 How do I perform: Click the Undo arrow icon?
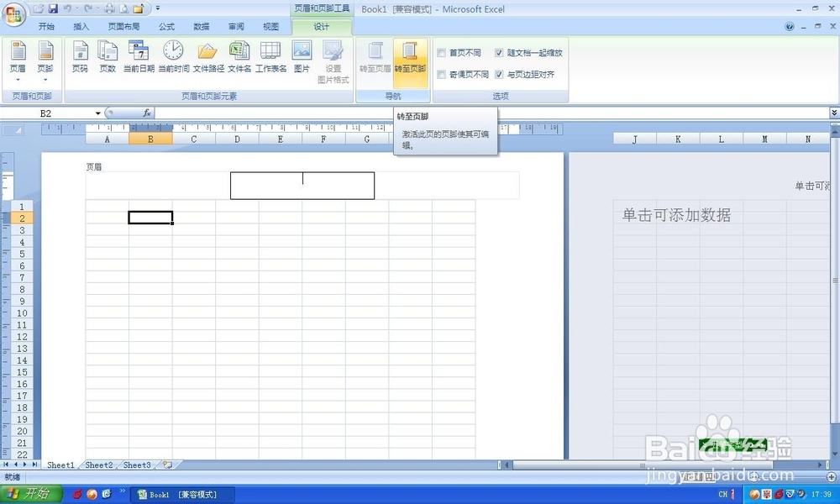pyautogui.click(x=67, y=8)
